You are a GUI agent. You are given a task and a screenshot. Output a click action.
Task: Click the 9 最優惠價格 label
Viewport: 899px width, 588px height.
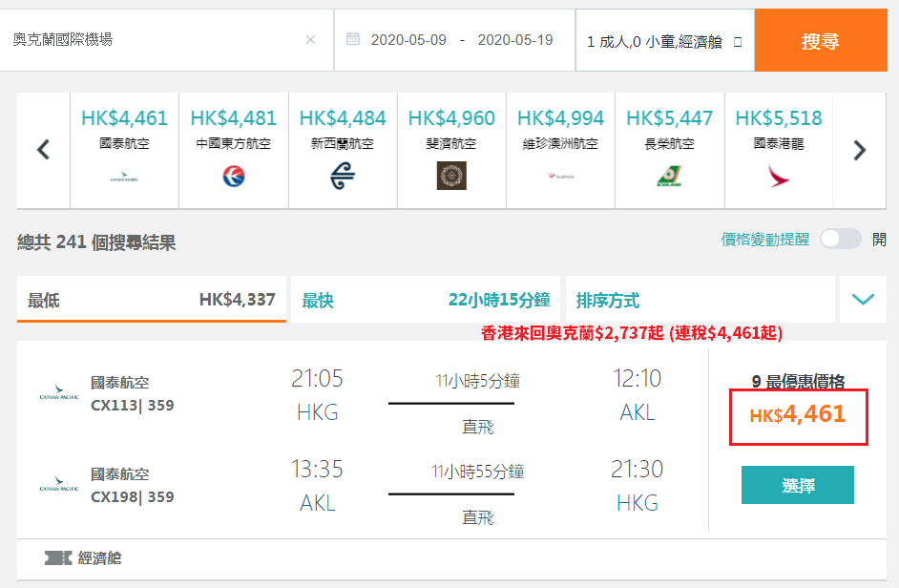798,382
